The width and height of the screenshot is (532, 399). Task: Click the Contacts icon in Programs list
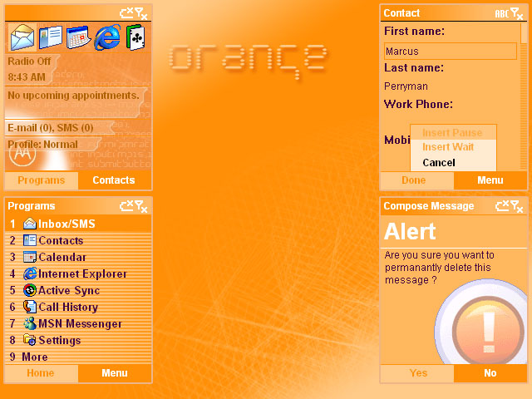point(30,240)
